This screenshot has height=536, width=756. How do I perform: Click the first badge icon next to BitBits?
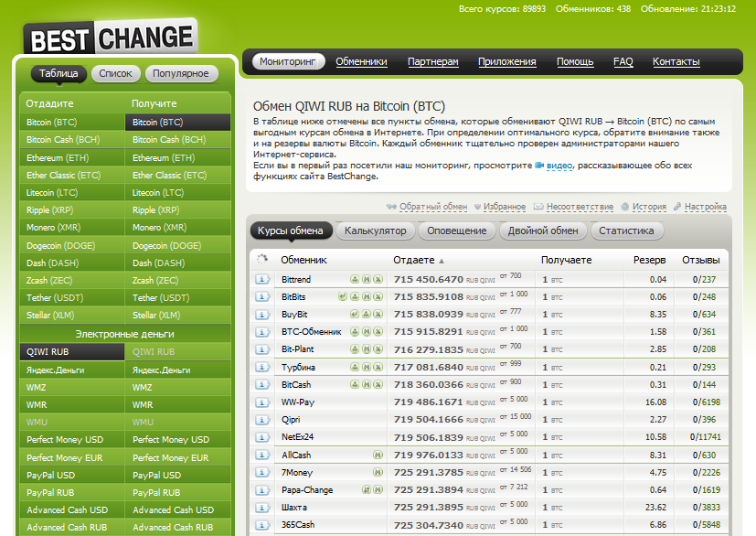tap(343, 296)
